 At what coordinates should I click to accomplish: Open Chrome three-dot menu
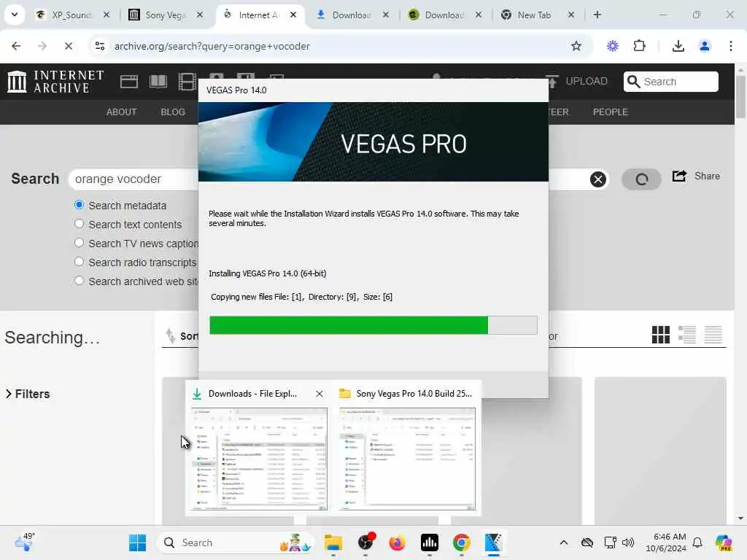(730, 46)
